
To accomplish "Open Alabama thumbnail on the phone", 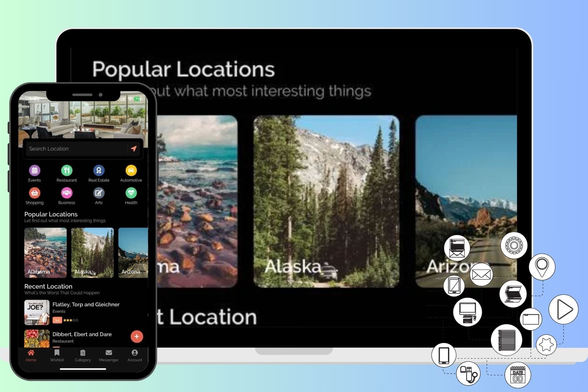I will click(45, 253).
